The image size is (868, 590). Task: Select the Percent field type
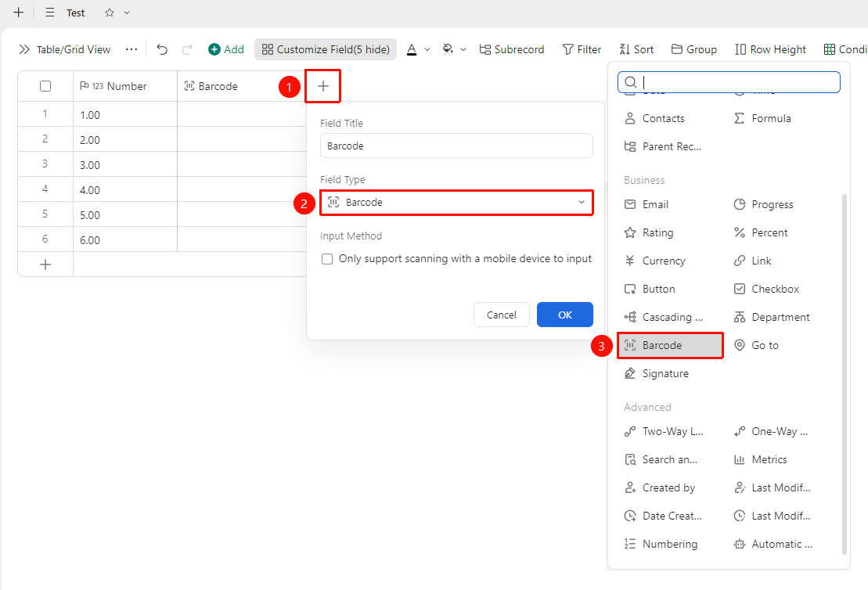coord(761,233)
